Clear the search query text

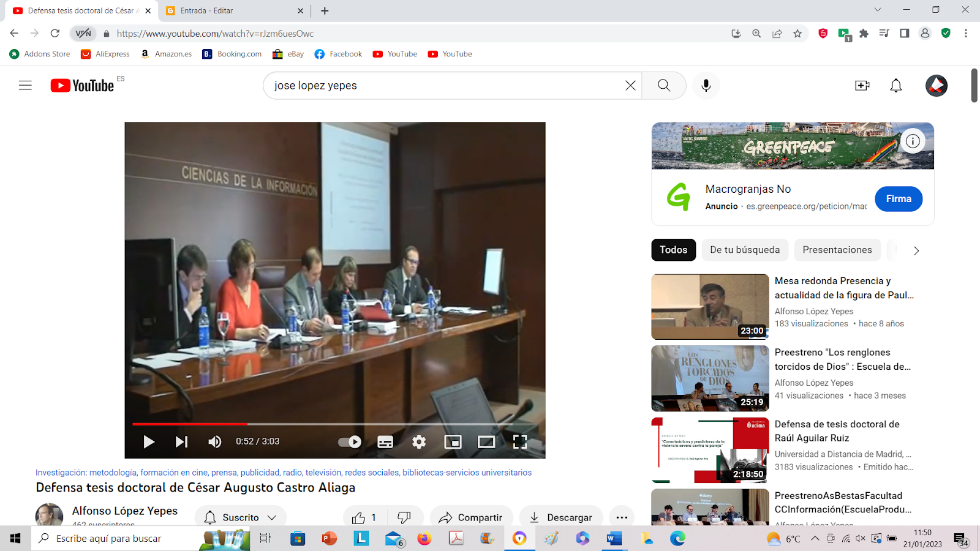(630, 86)
